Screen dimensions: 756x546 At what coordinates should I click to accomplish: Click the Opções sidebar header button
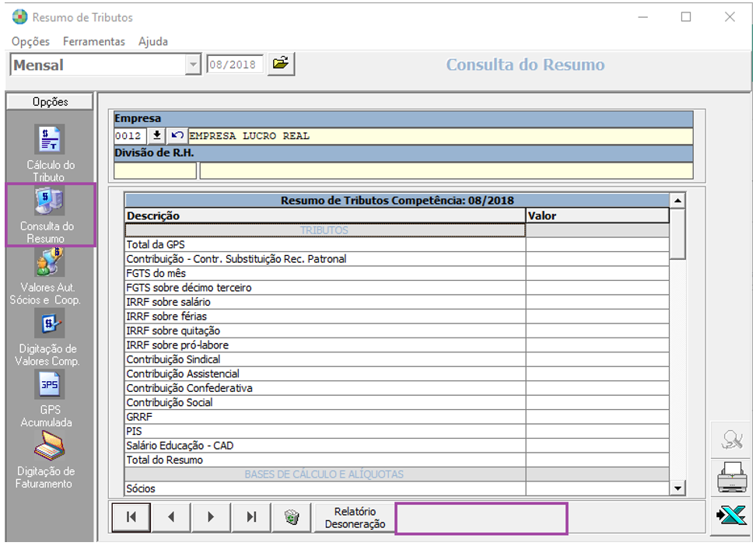click(50, 102)
